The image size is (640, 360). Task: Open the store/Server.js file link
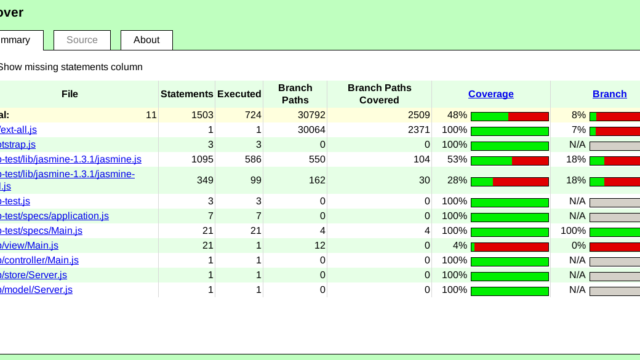click(33, 275)
